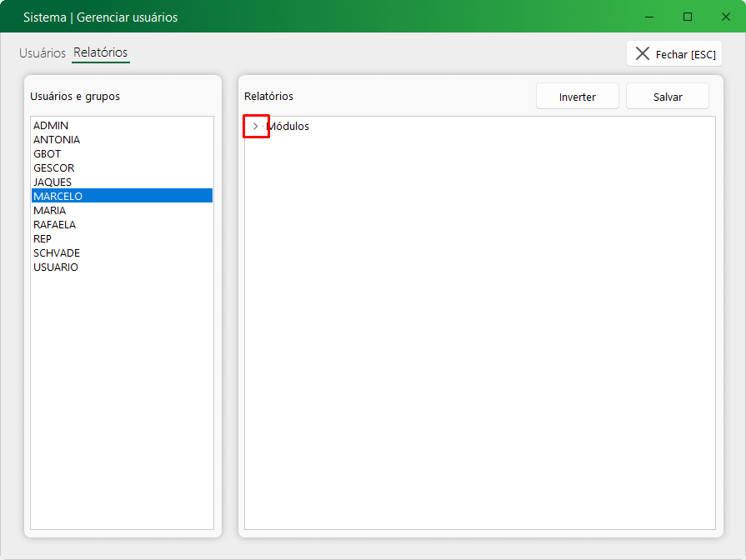Click the Fechar [ESC] button

click(674, 54)
